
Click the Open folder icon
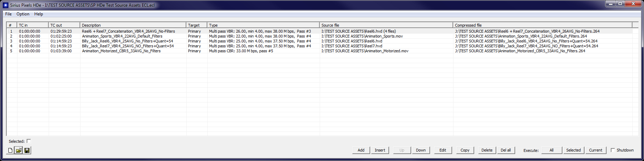coord(19,150)
